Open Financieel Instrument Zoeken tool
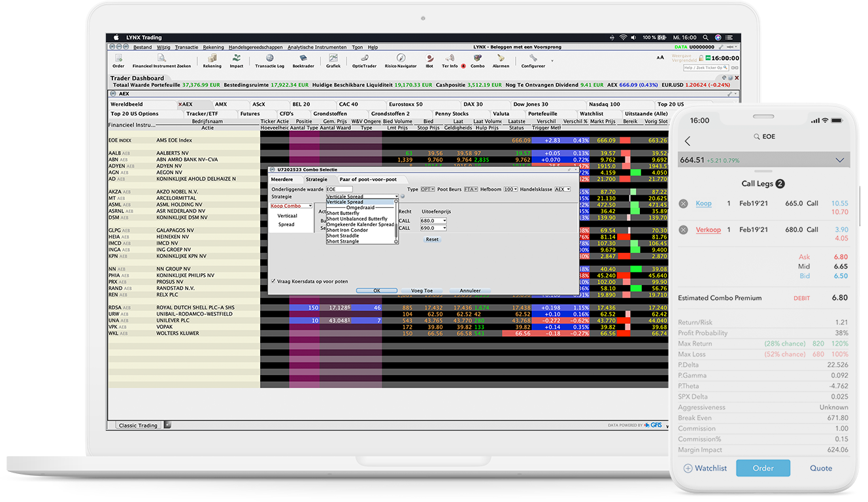868x502 pixels. pos(161,61)
